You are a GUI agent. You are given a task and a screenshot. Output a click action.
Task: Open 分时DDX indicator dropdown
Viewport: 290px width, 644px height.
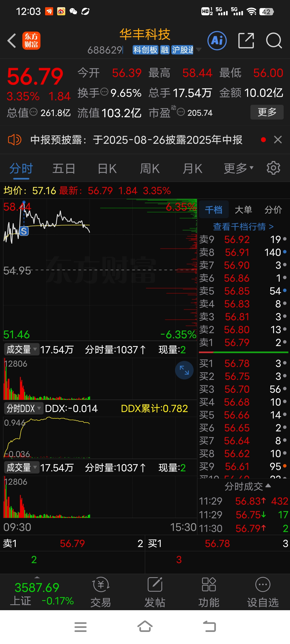(24, 408)
